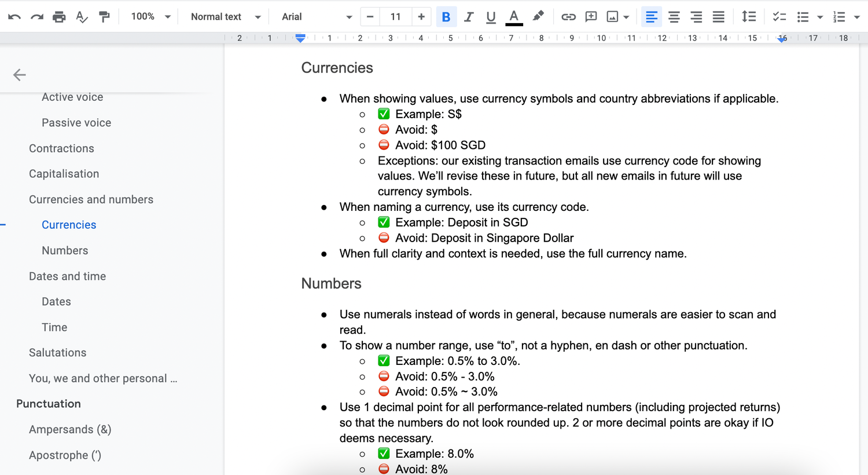Open You, we and other personal outline entry
Screen dimensions: 868x475
103,378
